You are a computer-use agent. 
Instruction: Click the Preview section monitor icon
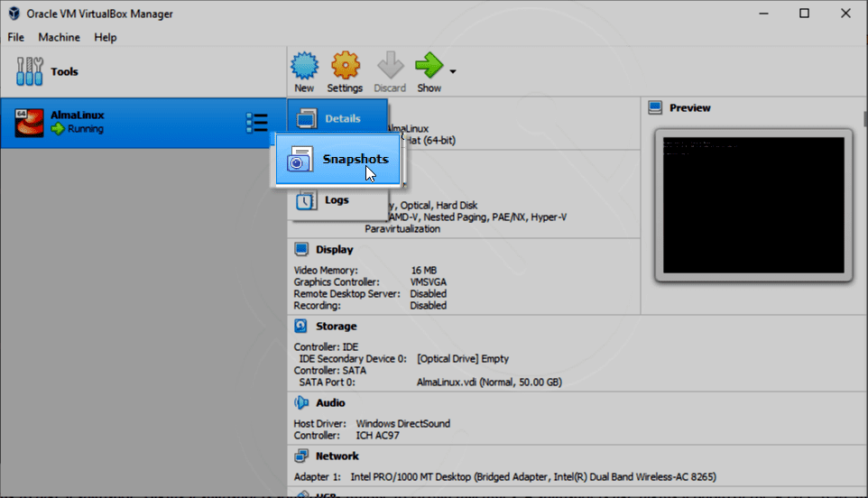(x=655, y=107)
